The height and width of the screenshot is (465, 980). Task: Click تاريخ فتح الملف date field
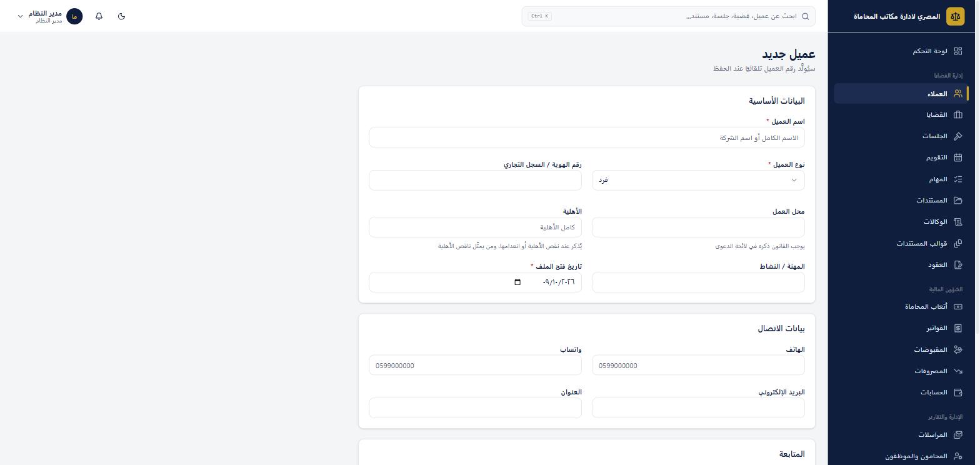(475, 282)
